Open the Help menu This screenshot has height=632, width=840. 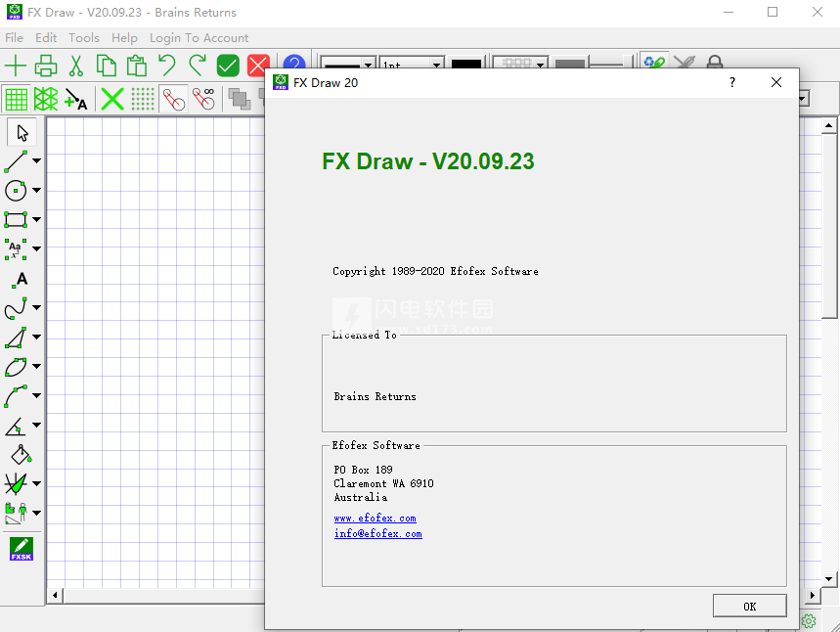[x=125, y=38]
